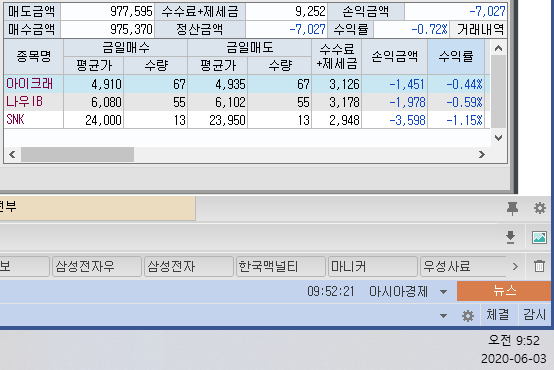Image resolution: width=554 pixels, height=370 pixels.
Task: Click the 금일매수 평균가 subheader
Action: pyautogui.click(x=94, y=65)
